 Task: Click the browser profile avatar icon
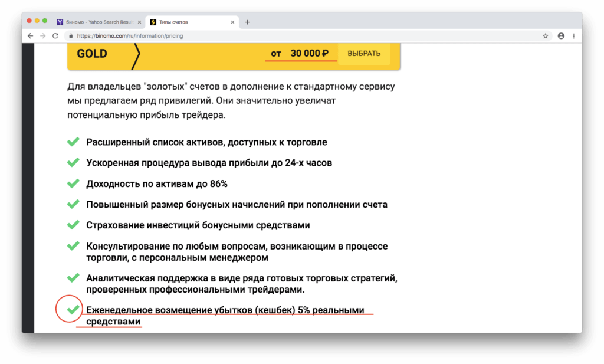click(x=560, y=35)
